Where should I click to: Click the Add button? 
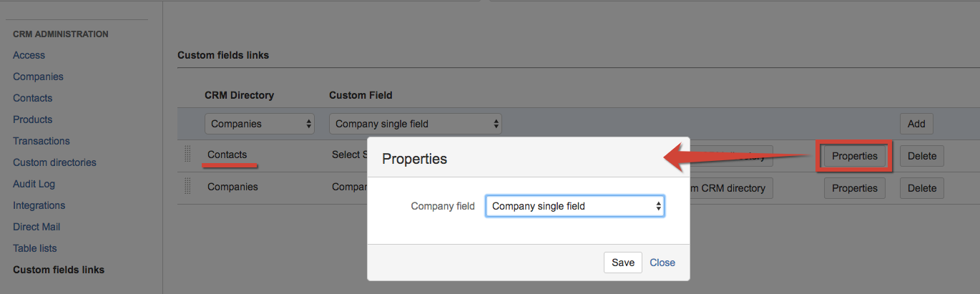pyautogui.click(x=916, y=124)
